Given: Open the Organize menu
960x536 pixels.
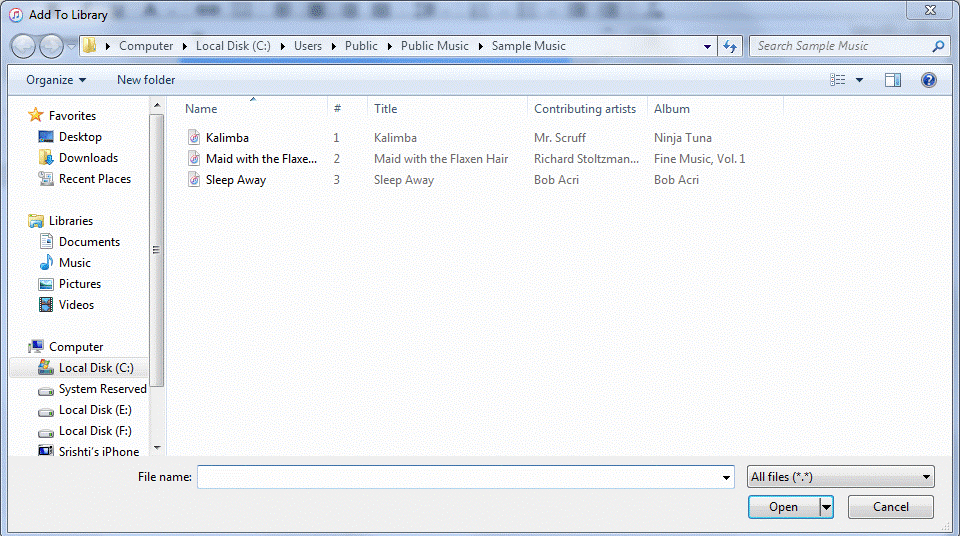Looking at the screenshot, I should (x=56, y=80).
